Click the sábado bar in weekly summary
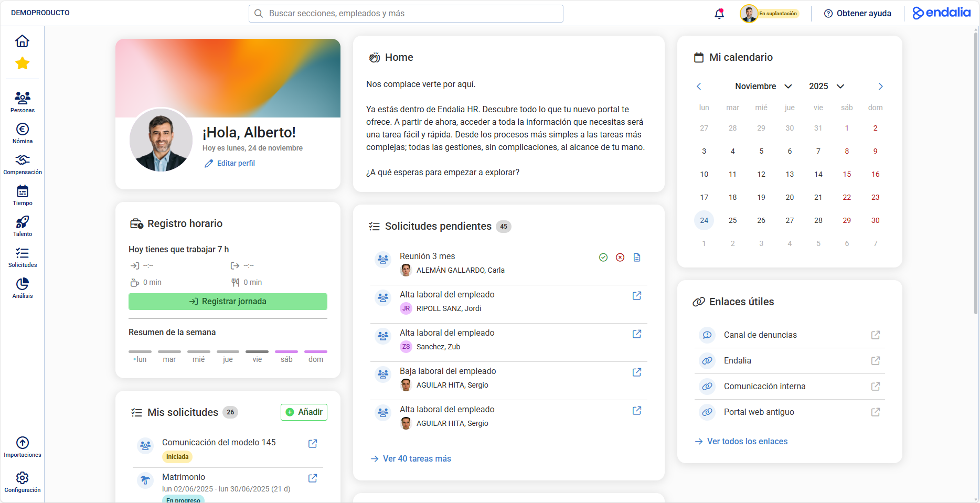This screenshot has height=503, width=980. [286, 351]
